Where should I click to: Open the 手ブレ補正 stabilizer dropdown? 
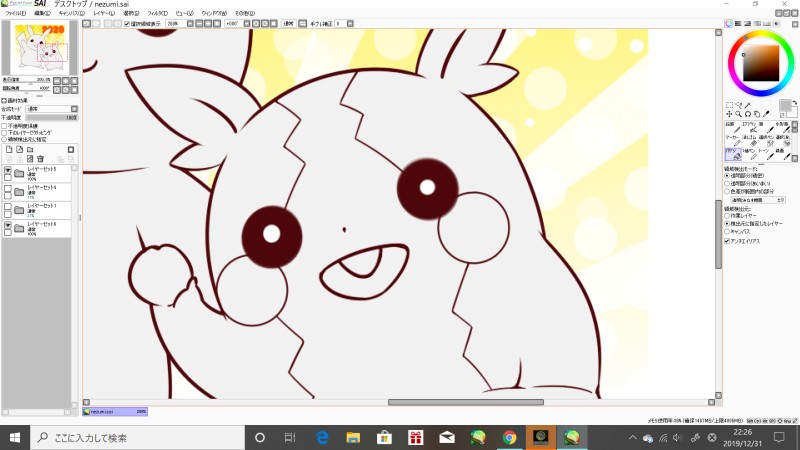pos(350,23)
